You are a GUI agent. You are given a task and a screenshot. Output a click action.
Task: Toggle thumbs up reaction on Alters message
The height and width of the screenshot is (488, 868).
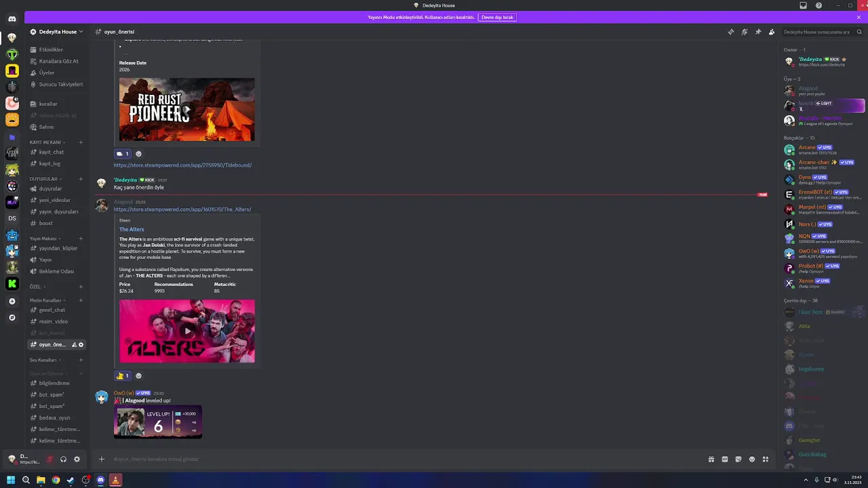pos(123,375)
